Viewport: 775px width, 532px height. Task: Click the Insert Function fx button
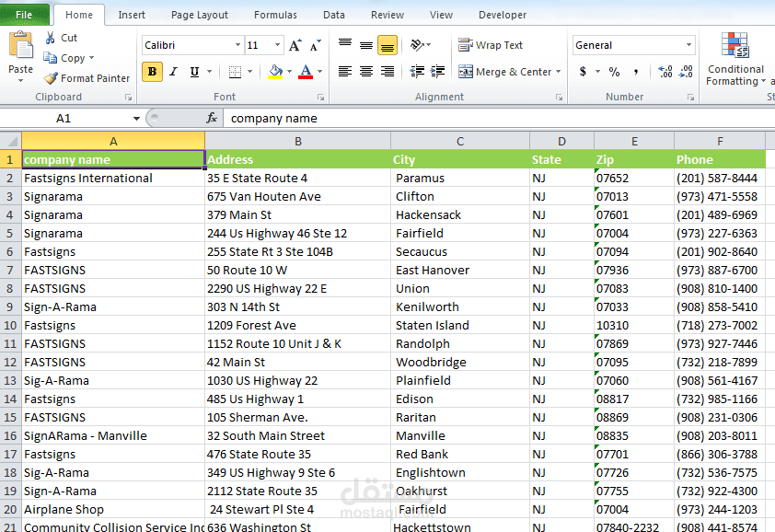tap(212, 118)
